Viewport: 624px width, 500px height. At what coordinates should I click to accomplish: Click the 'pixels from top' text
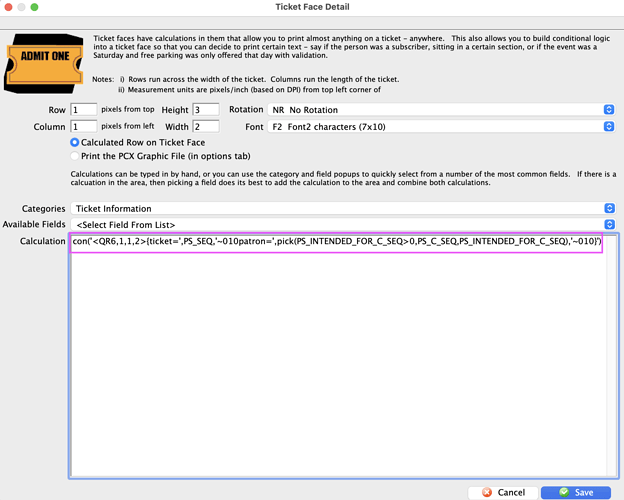pyautogui.click(x=128, y=109)
